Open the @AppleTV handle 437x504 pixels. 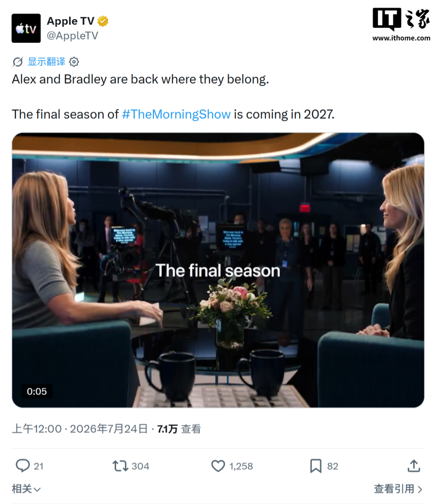[72, 35]
